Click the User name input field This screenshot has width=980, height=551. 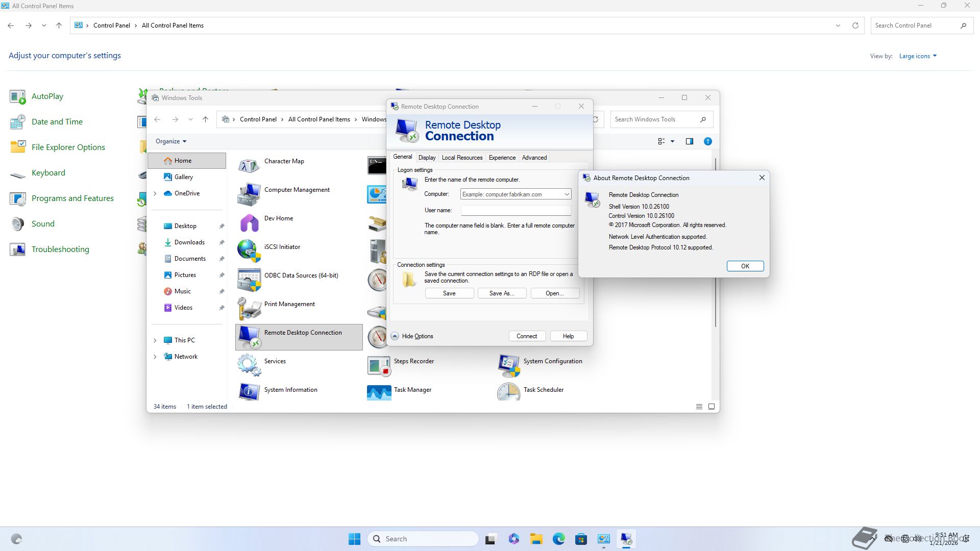coord(516,210)
